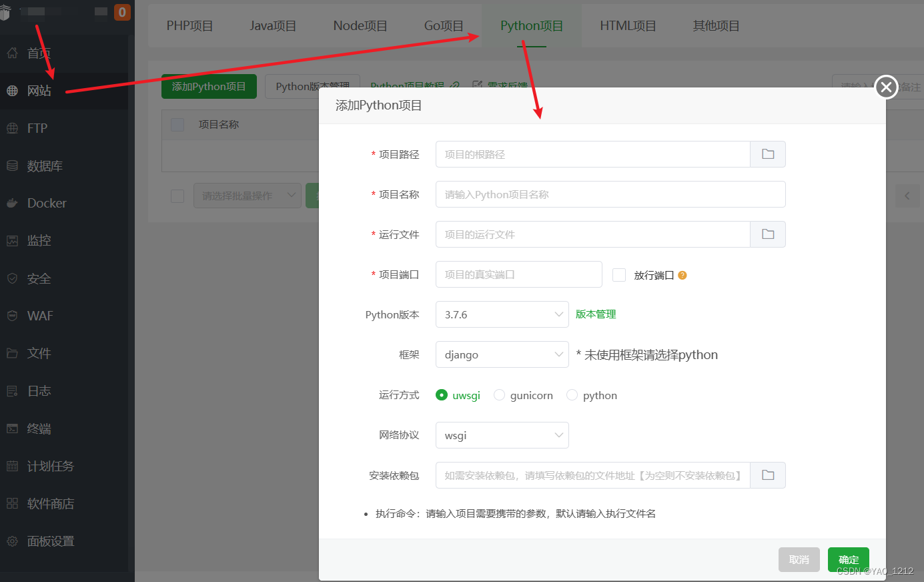Open the Python版本 3.7.6 dropdown
Image resolution: width=924 pixels, height=582 pixels.
pyautogui.click(x=502, y=314)
